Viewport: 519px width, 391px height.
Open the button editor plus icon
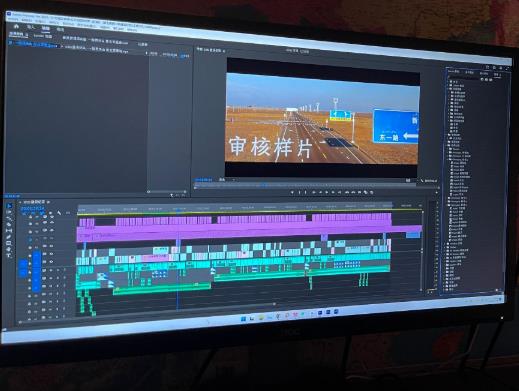[x=436, y=193]
